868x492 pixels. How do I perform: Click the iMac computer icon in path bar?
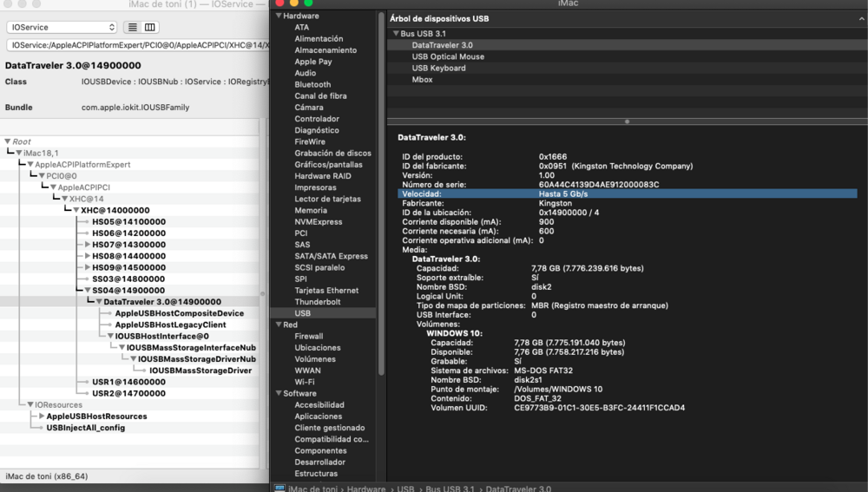click(x=279, y=489)
